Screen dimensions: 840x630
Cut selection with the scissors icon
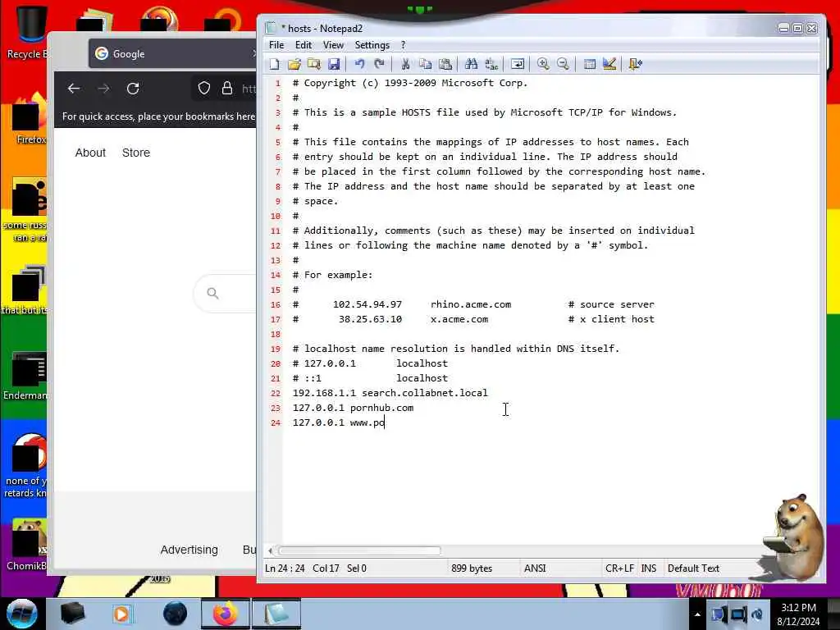405,64
